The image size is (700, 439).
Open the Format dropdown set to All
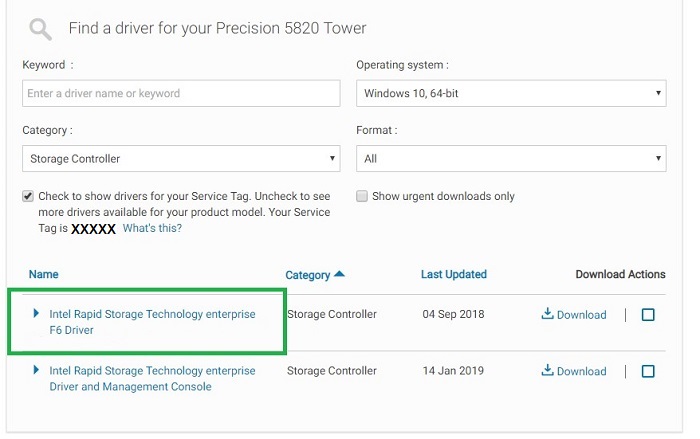pos(511,159)
